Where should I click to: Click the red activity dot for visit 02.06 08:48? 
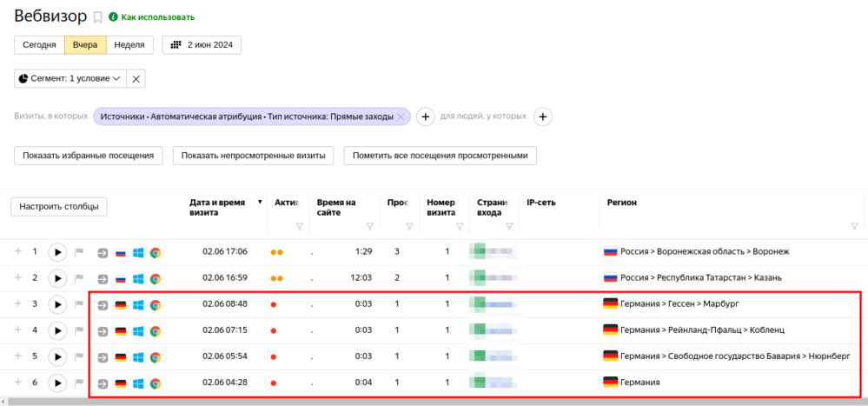click(x=274, y=304)
